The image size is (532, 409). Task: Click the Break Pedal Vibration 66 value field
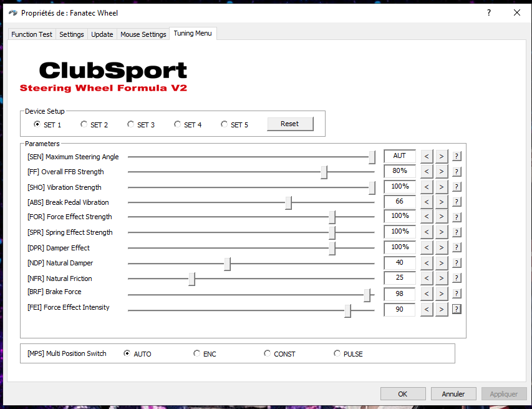coord(400,202)
